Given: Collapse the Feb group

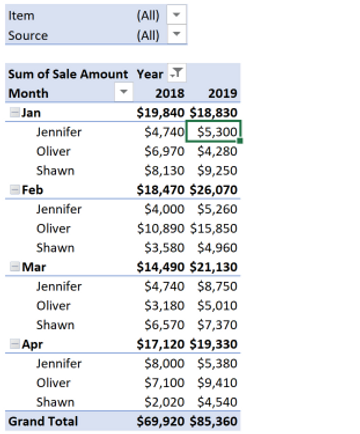Looking at the screenshot, I should coord(15,190).
